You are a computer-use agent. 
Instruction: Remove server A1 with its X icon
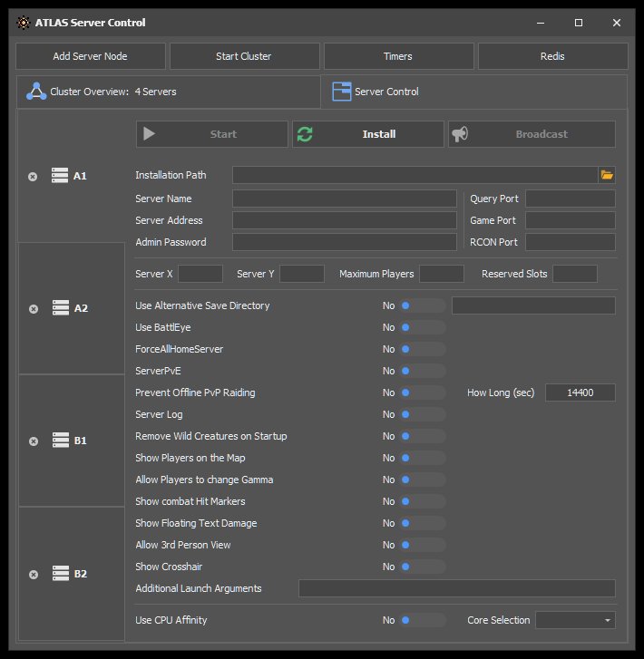tap(33, 177)
